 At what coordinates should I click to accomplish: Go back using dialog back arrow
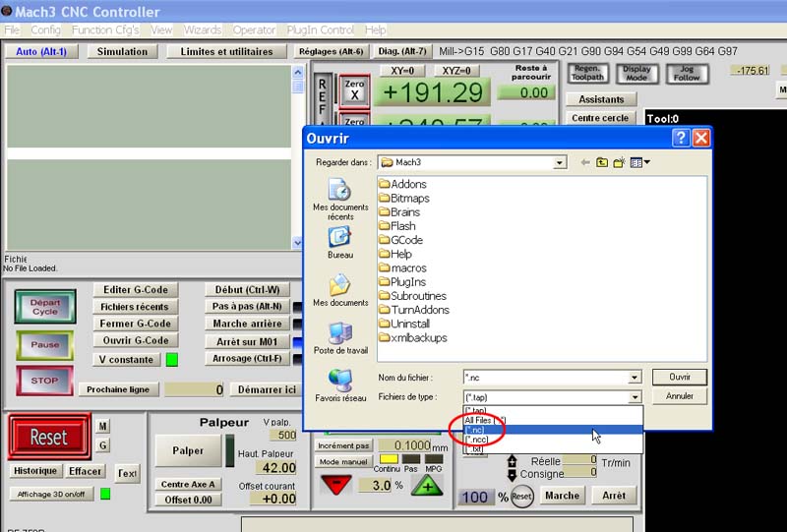[584, 162]
